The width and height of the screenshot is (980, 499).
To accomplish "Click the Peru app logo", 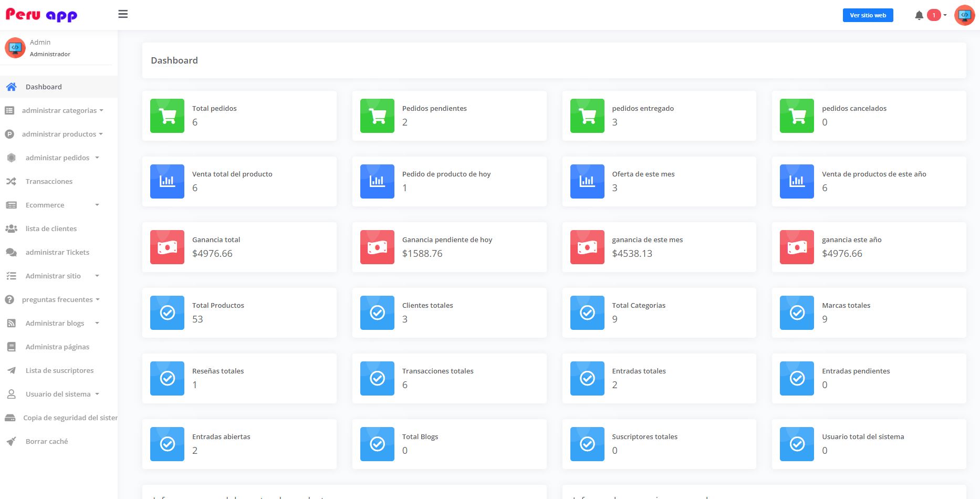I will point(41,15).
